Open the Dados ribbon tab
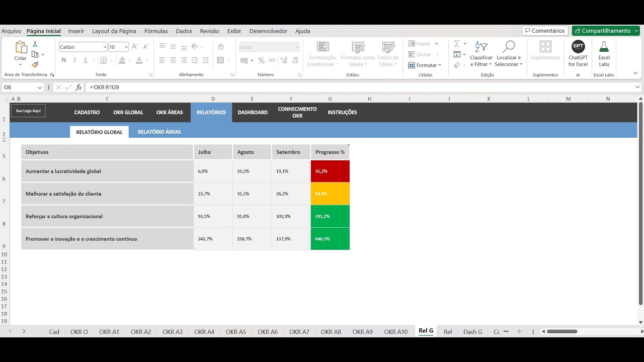The image size is (644, 362). (184, 31)
